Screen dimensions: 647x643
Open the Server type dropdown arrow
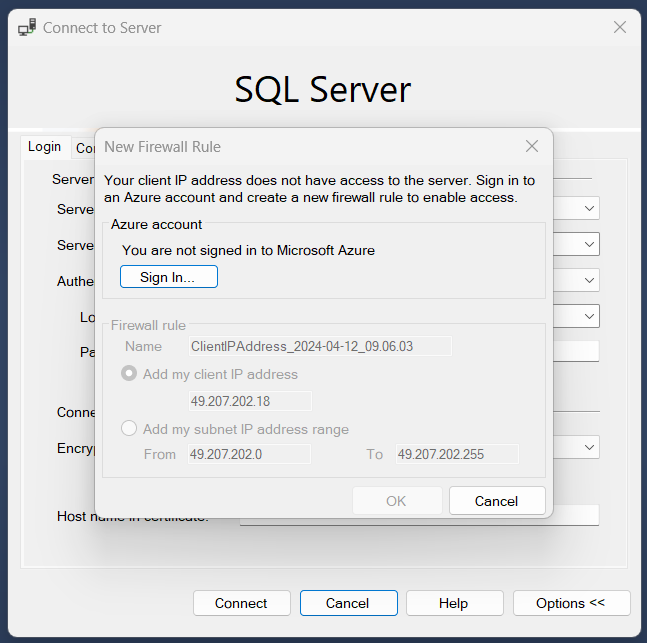click(x=589, y=208)
